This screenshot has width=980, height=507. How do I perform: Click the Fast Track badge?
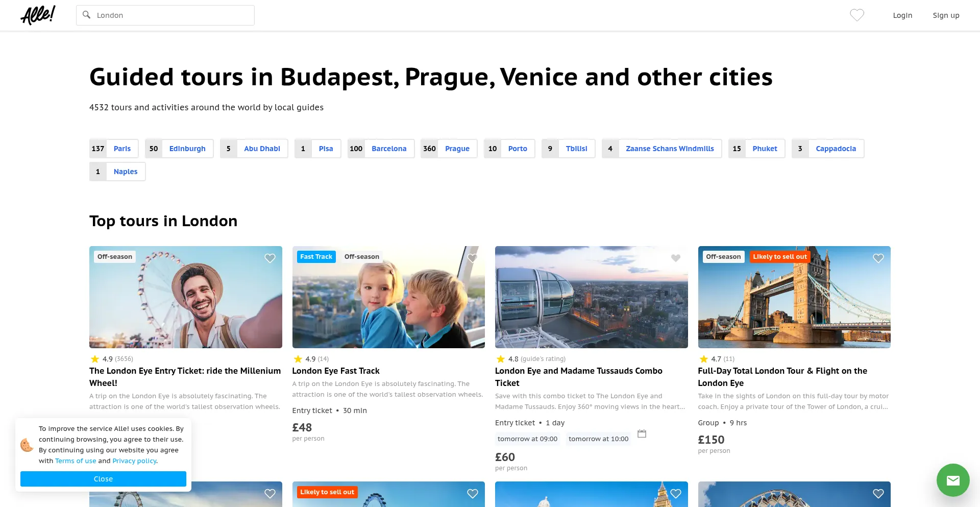click(316, 257)
